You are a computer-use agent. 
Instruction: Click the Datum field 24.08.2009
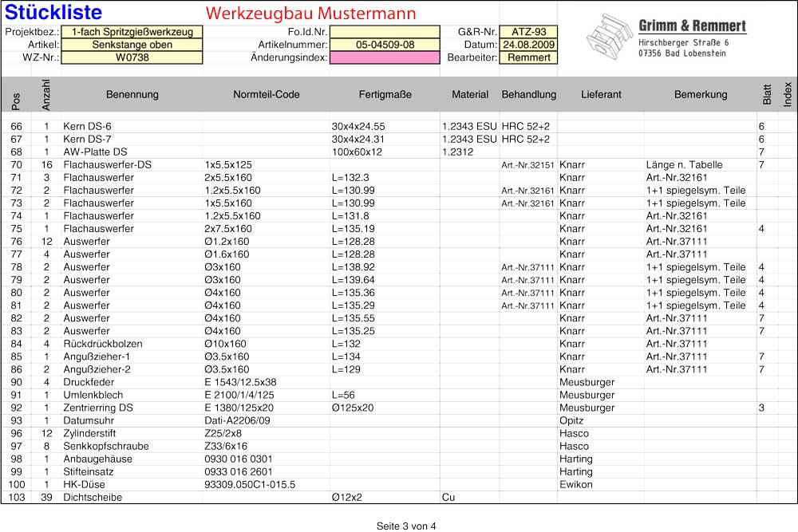click(528, 45)
